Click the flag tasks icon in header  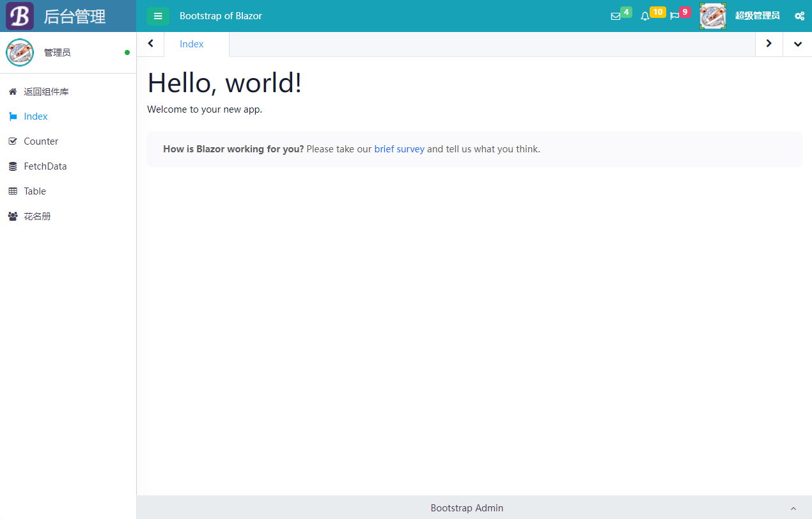(x=675, y=17)
